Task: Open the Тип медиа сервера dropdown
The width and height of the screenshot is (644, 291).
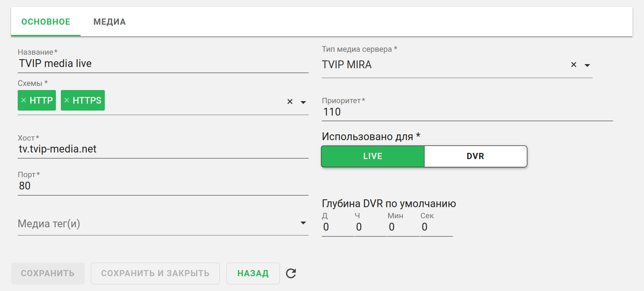Action: click(x=587, y=65)
